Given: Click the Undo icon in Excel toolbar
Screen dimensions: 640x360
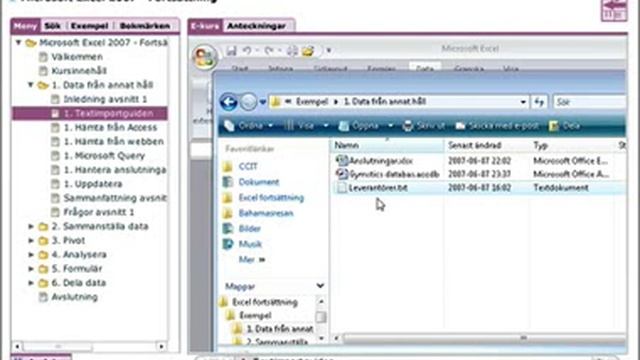Looking at the screenshot, I should pyautogui.click(x=247, y=51).
